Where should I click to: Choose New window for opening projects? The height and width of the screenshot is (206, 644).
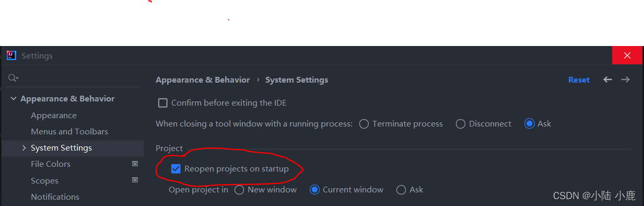239,190
